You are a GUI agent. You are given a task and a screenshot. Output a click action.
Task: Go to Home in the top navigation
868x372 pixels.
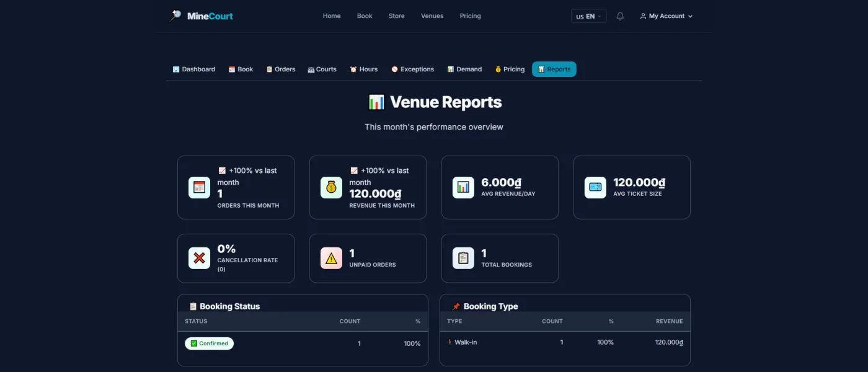332,16
